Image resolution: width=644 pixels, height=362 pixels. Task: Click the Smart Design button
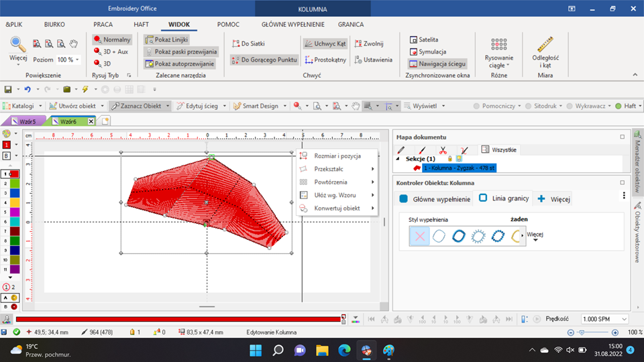click(260, 106)
